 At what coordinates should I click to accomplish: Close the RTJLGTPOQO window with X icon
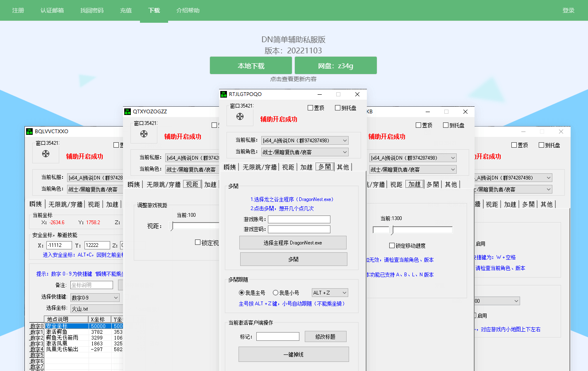tap(357, 94)
